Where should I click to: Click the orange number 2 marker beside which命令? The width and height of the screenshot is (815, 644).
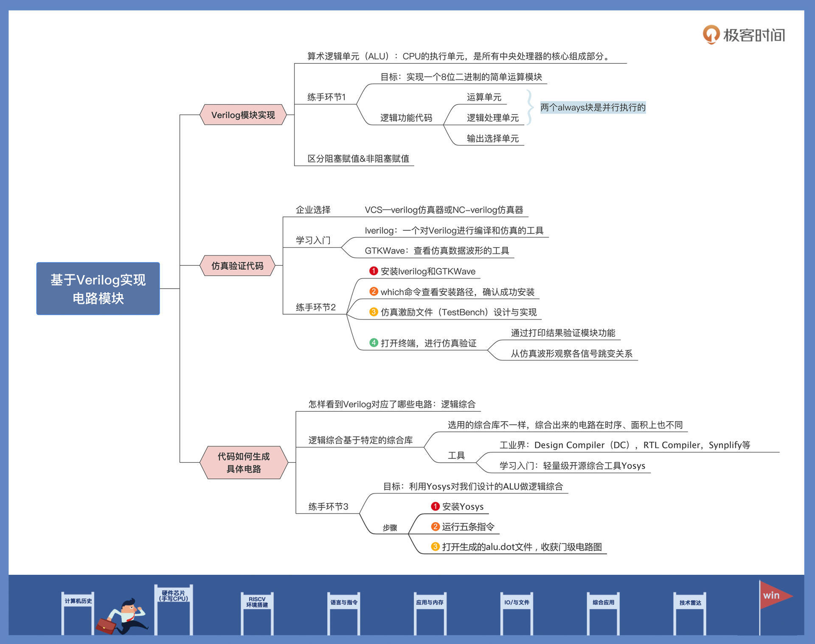pos(374,291)
